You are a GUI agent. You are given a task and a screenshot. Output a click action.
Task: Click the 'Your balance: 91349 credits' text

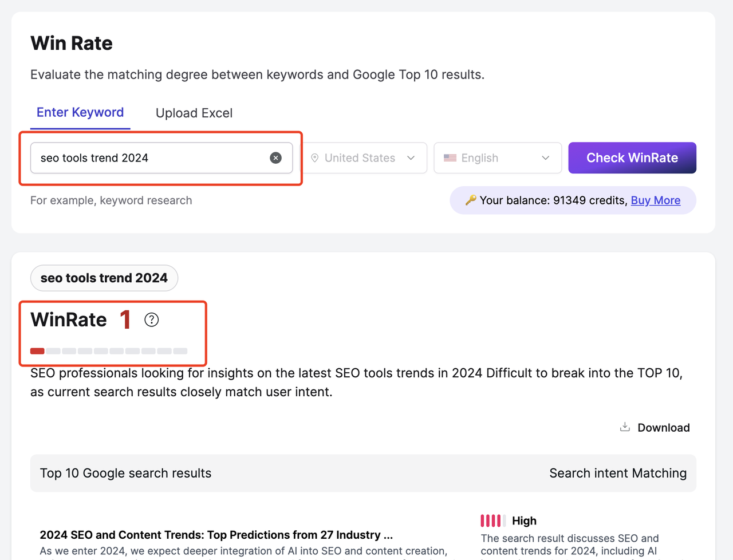(x=553, y=200)
